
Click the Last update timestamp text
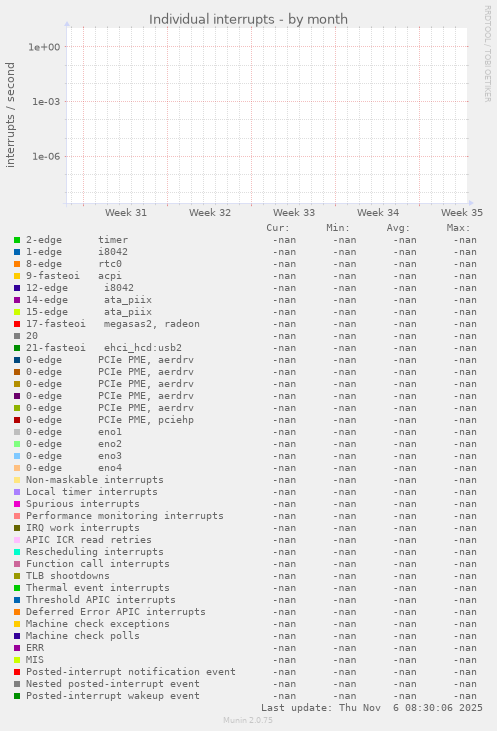[x=372, y=708]
